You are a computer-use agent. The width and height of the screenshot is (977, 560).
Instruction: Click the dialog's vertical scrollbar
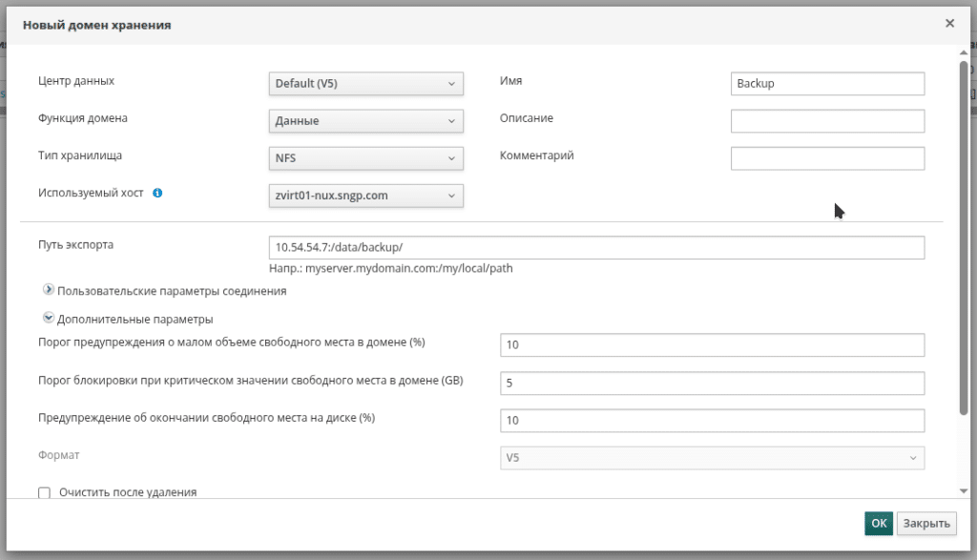[964, 239]
